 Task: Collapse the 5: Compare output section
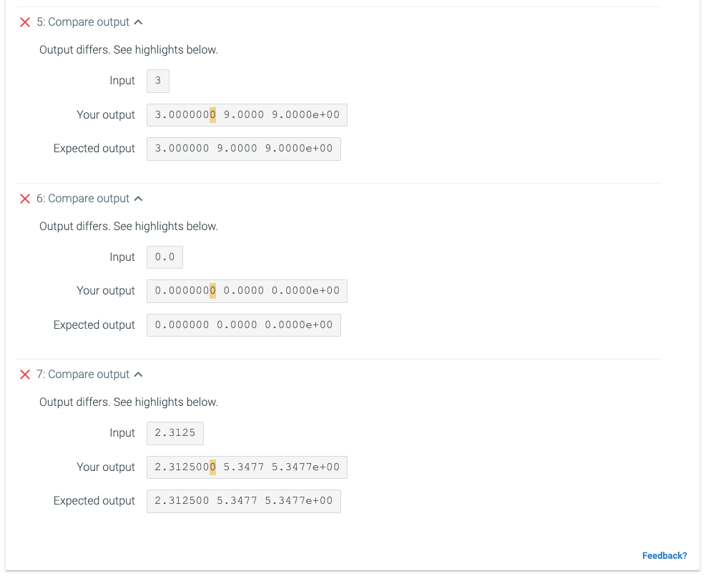[138, 22]
